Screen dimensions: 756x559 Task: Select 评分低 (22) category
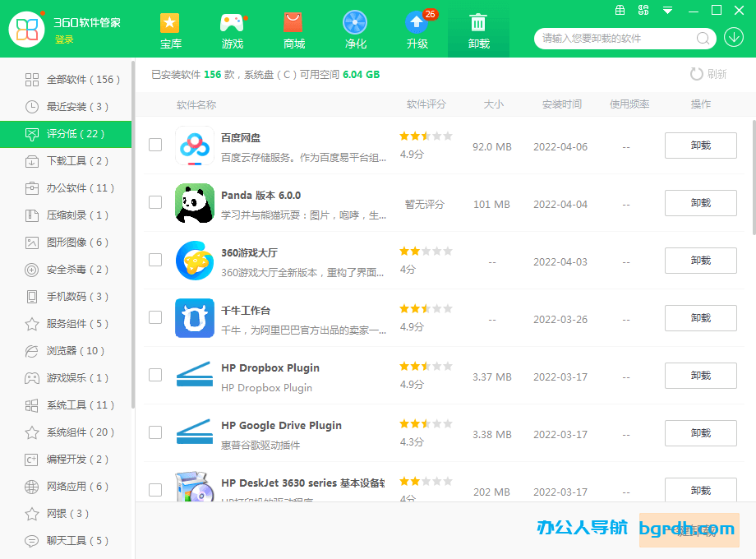click(x=66, y=134)
